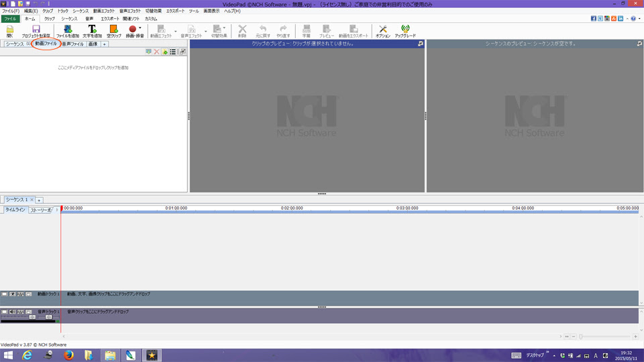The width and height of the screenshot is (644, 362).
Task: Open Internet Explorer from the taskbar
Action: pos(27,355)
